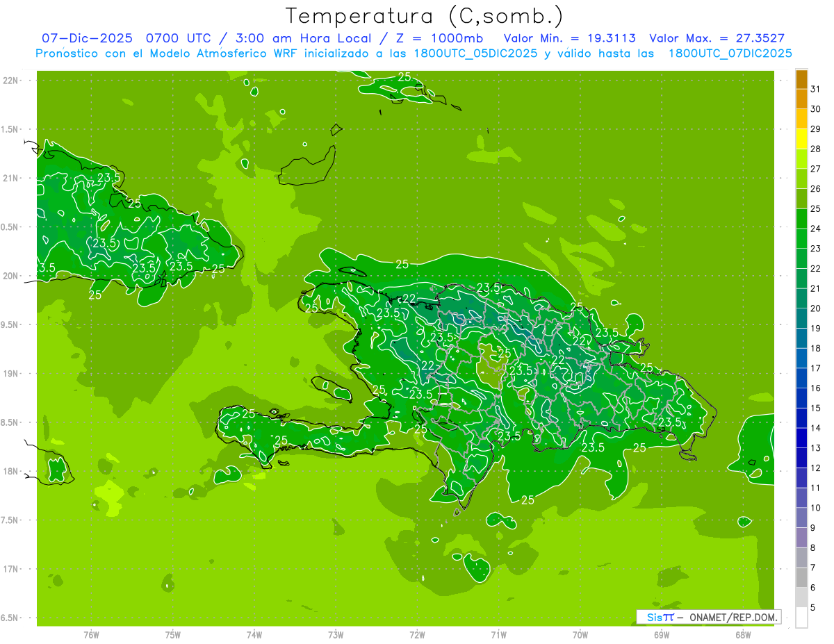Click the colorbar label "27"

815,169
